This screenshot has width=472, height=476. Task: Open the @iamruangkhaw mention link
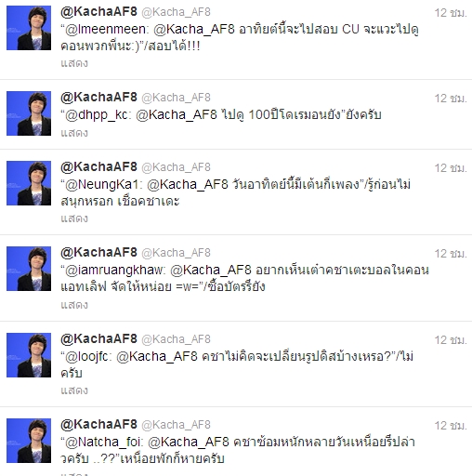(114, 271)
